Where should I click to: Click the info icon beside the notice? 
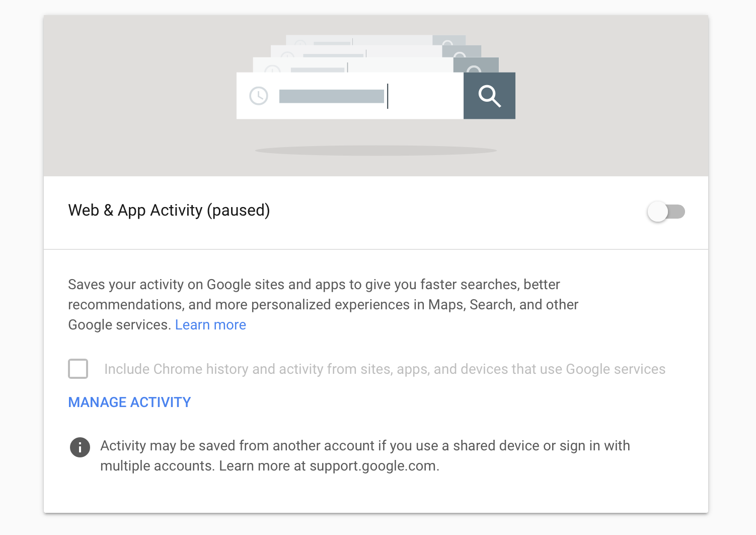[x=80, y=447]
